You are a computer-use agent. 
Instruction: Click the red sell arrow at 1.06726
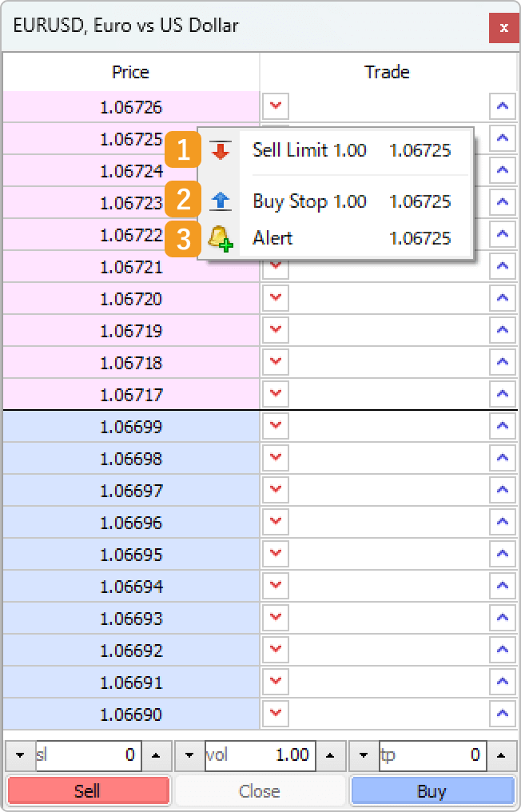(276, 106)
